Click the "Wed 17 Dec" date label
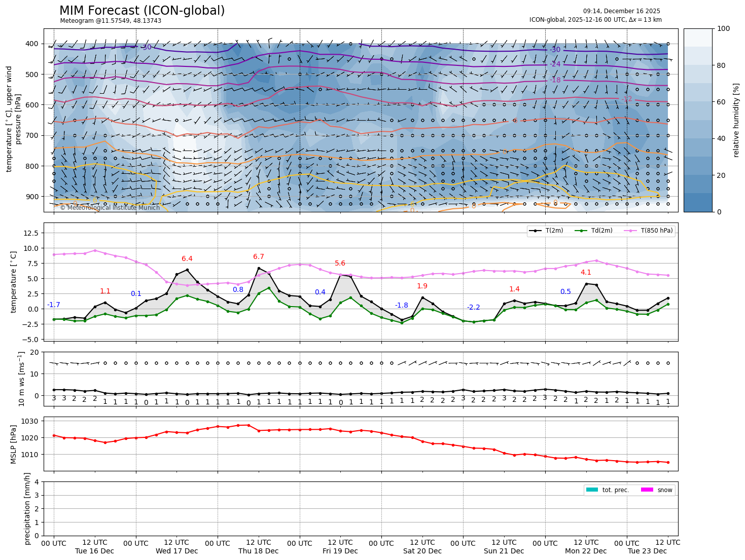The image size is (745, 560). pos(176,551)
